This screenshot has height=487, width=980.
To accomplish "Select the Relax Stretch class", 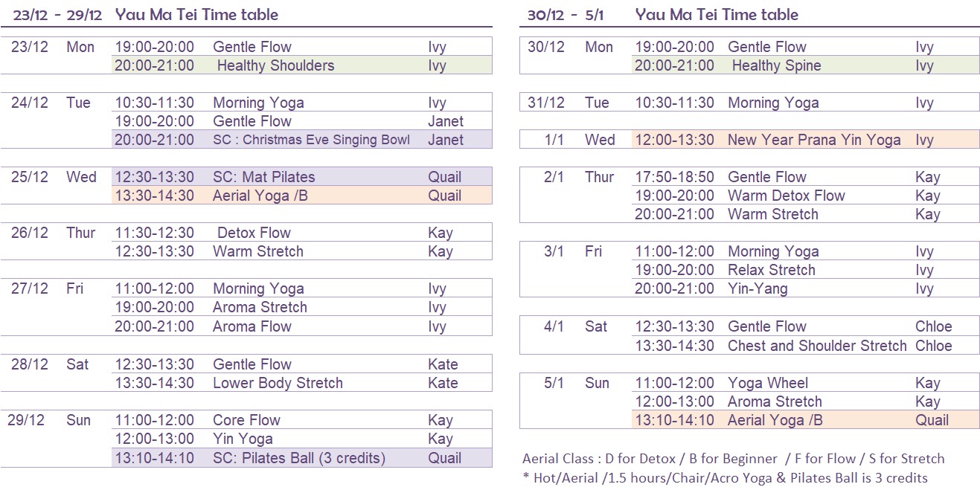I will pyautogui.click(x=771, y=270).
